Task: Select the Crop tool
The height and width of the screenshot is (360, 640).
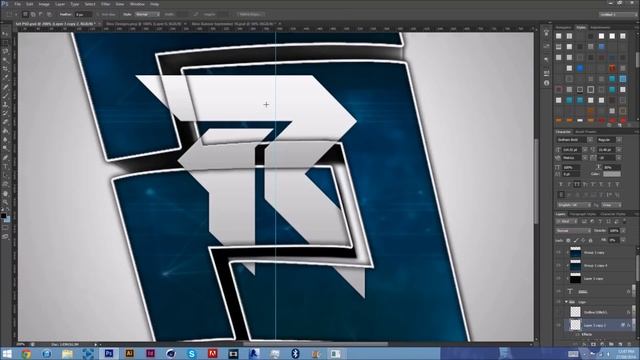Action: pos(5,69)
